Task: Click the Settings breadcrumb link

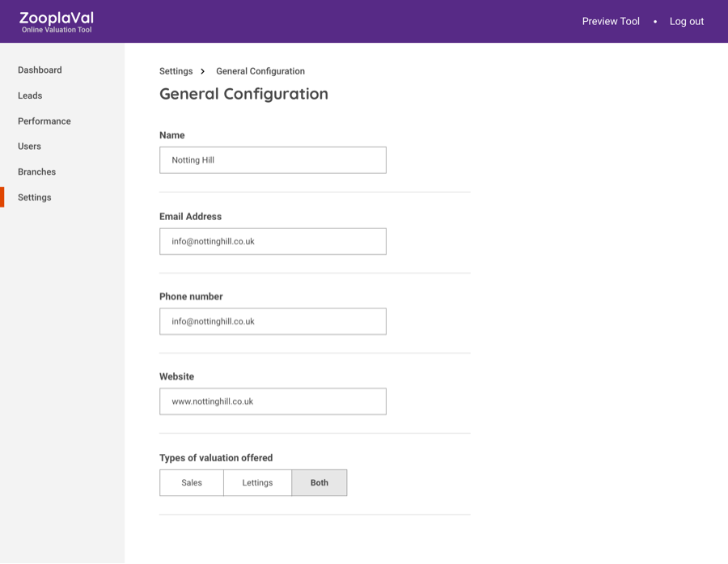Action: tap(176, 71)
